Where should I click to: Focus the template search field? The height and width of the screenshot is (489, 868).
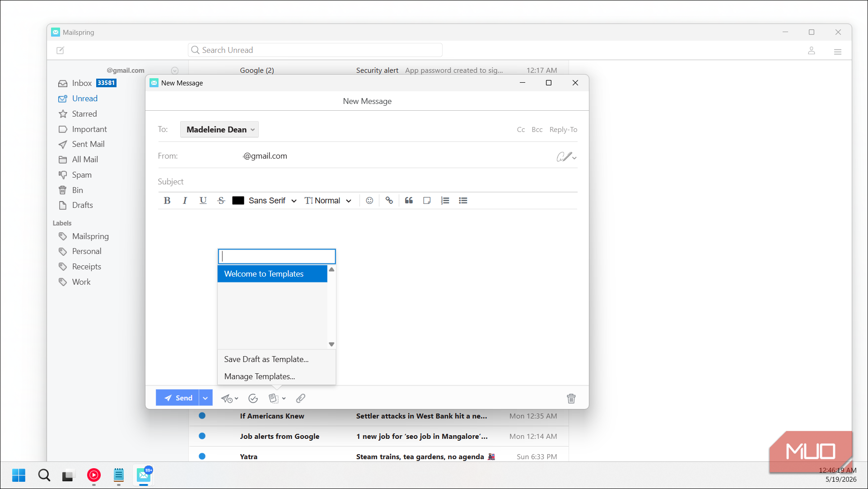(277, 256)
